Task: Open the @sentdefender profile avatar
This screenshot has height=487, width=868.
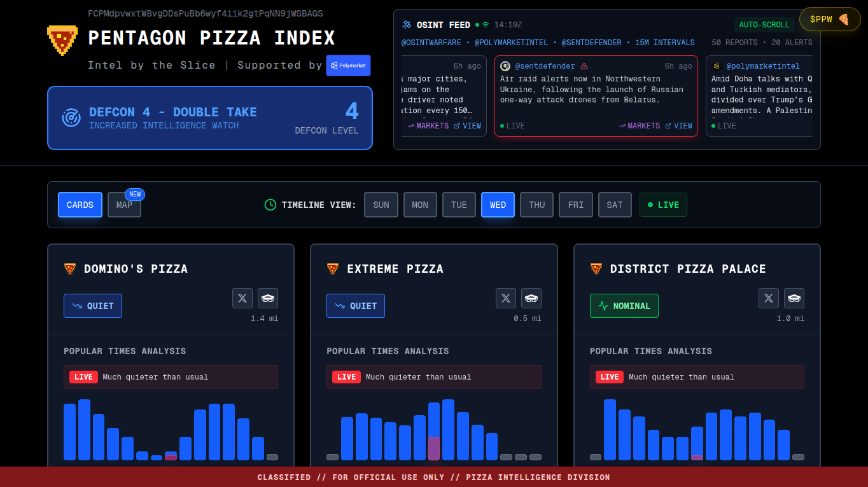Action: click(505, 66)
